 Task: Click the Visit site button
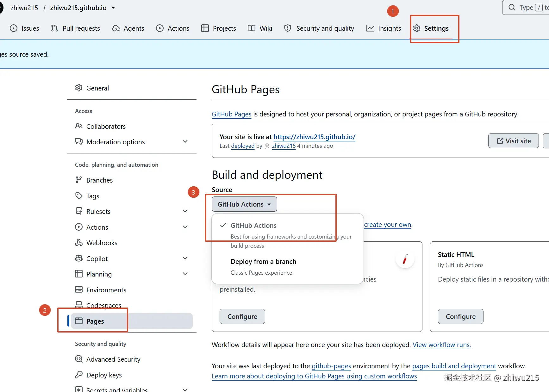(x=514, y=141)
